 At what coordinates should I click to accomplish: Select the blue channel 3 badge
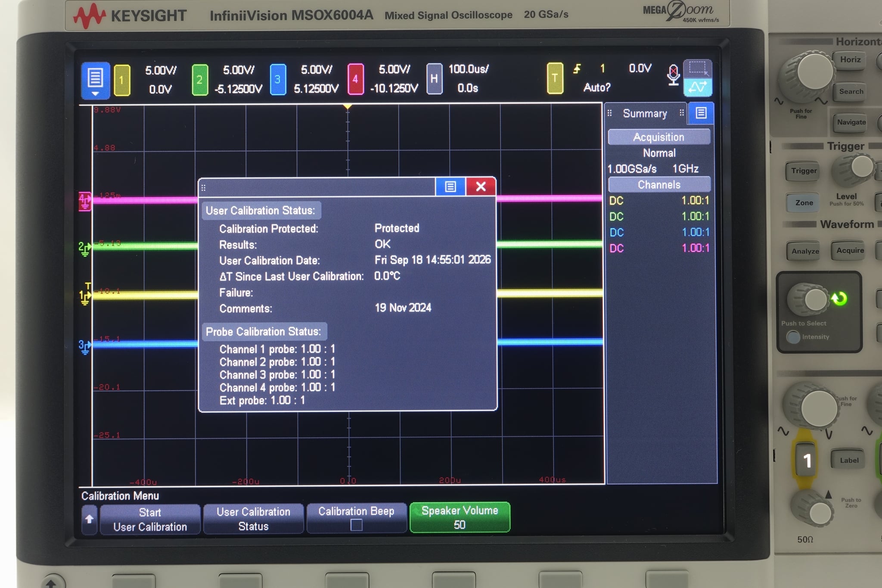pyautogui.click(x=278, y=79)
